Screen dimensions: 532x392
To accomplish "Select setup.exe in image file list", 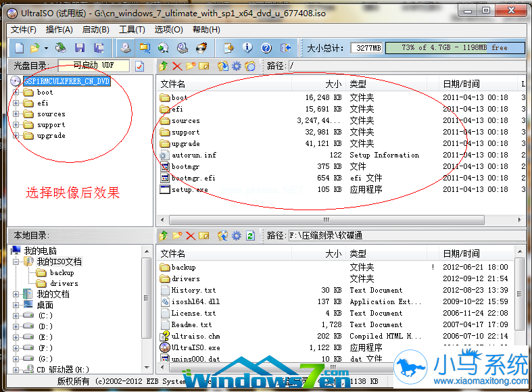I will [190, 189].
